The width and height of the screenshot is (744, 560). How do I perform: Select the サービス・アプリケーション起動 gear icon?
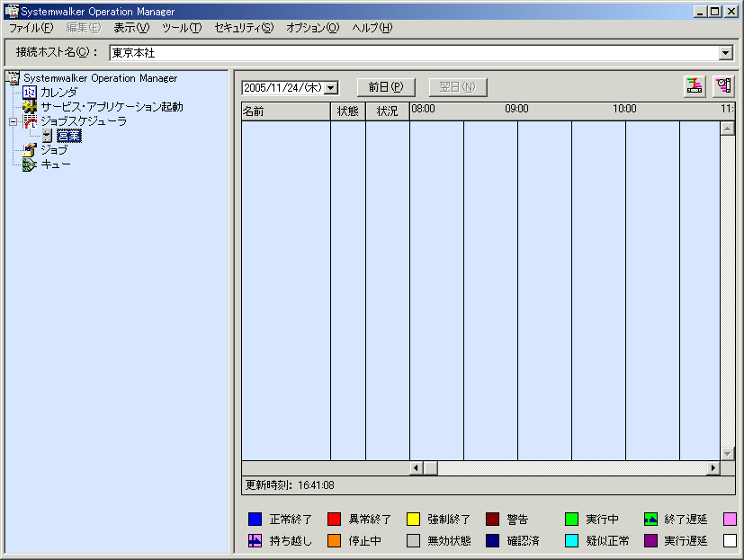[30, 107]
